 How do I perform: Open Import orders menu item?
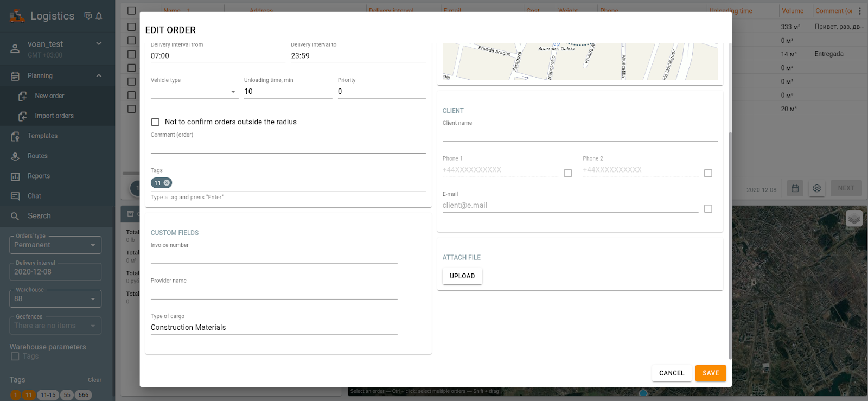click(x=54, y=116)
